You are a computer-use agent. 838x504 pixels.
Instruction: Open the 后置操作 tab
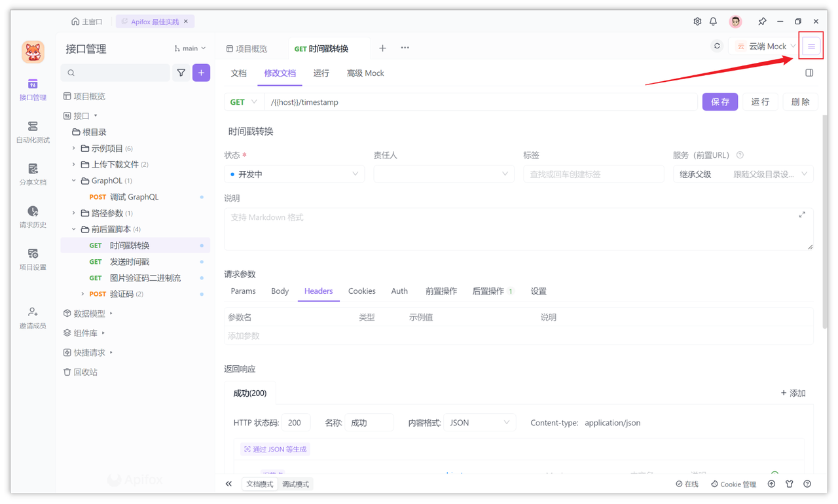coord(492,291)
